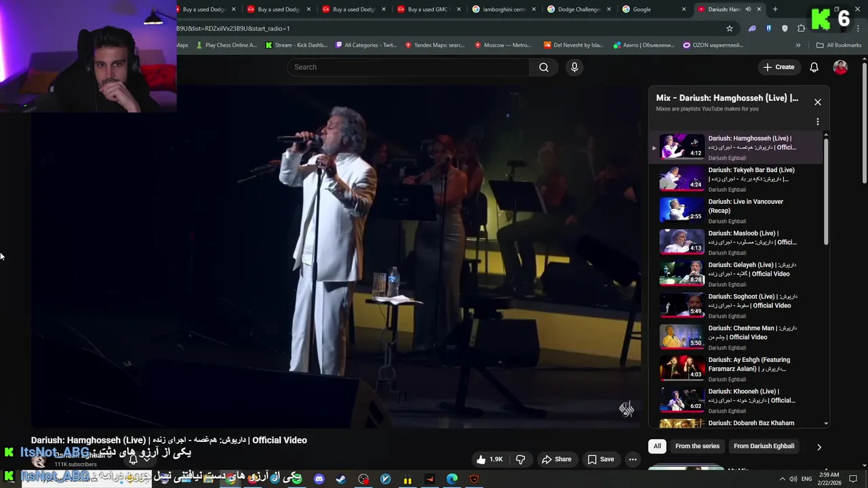Open a new browser tab
The image size is (868, 488).
[x=775, y=9]
